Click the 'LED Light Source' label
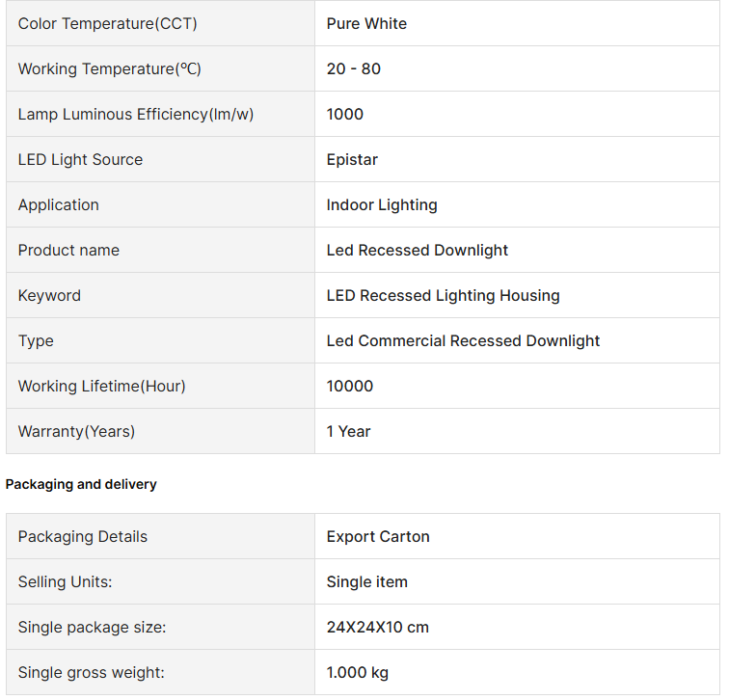This screenshot has width=729, height=700. 80,159
